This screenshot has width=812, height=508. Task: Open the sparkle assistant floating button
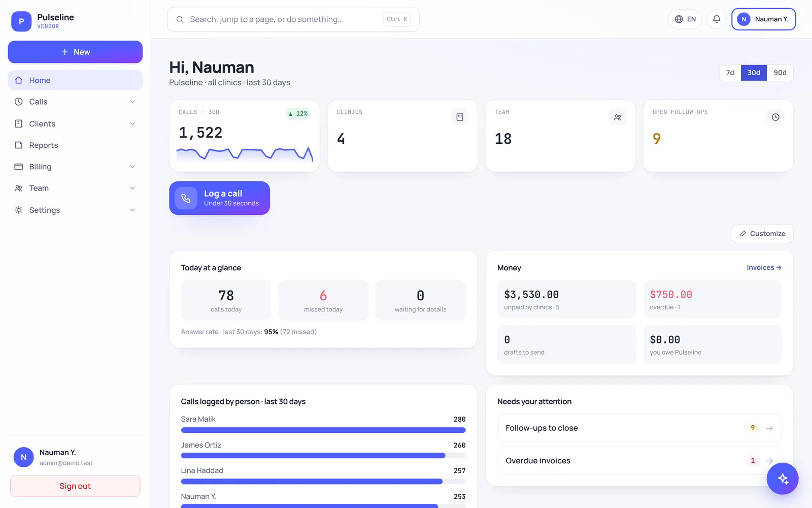coord(783,479)
